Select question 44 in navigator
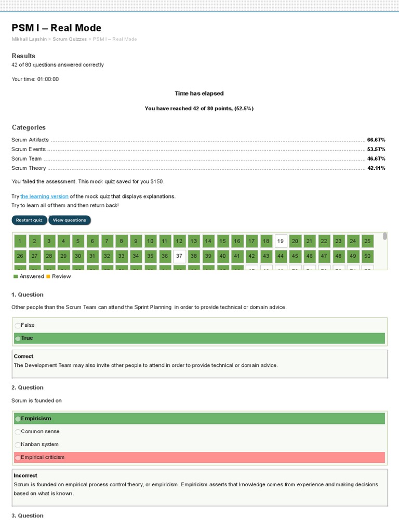 pos(281,256)
